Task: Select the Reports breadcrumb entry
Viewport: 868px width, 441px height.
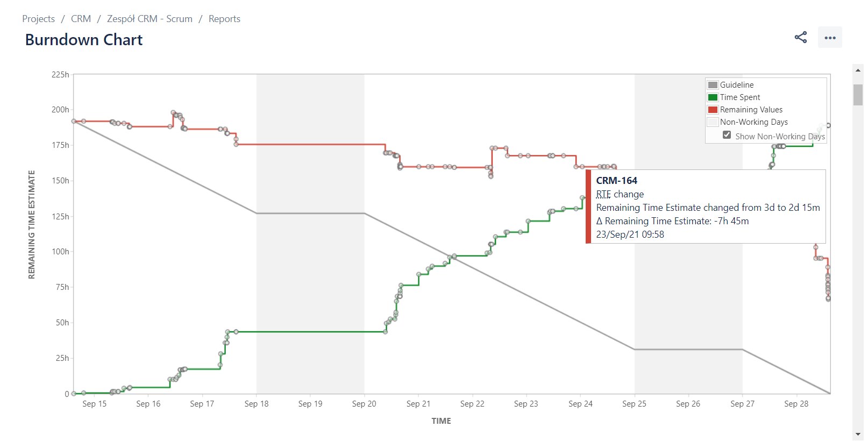Action: pos(224,18)
